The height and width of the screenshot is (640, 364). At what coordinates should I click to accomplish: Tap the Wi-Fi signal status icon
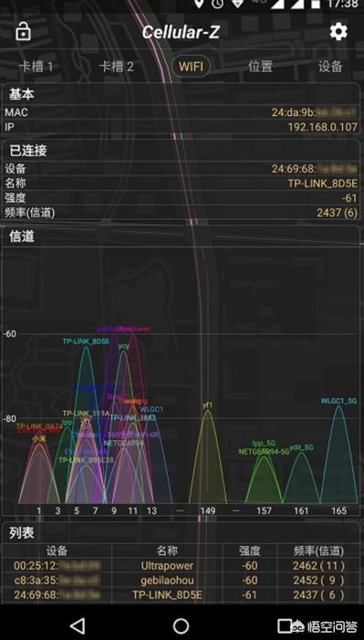click(237, 4)
